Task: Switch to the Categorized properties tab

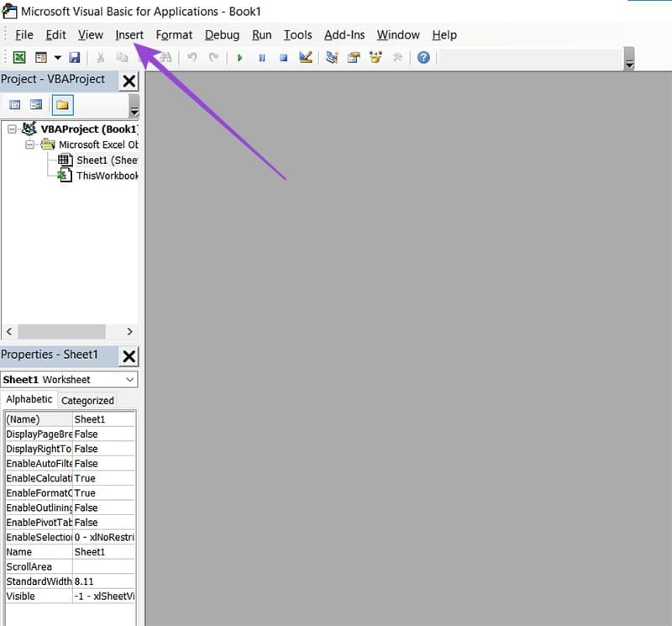Action: [87, 400]
